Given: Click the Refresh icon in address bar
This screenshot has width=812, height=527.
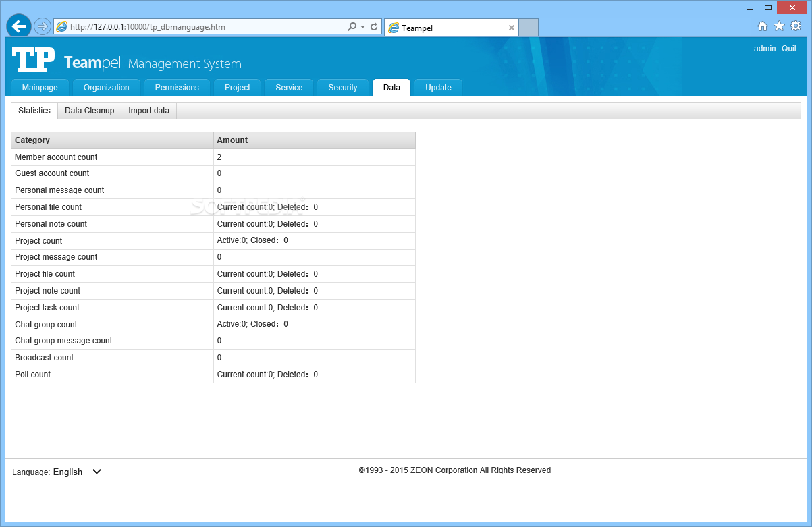Looking at the screenshot, I should pos(374,27).
